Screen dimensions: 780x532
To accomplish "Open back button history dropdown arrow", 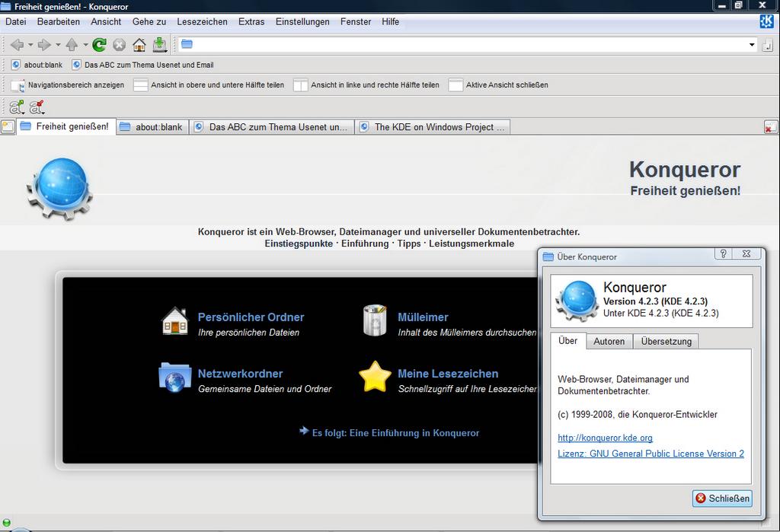I will [30, 45].
